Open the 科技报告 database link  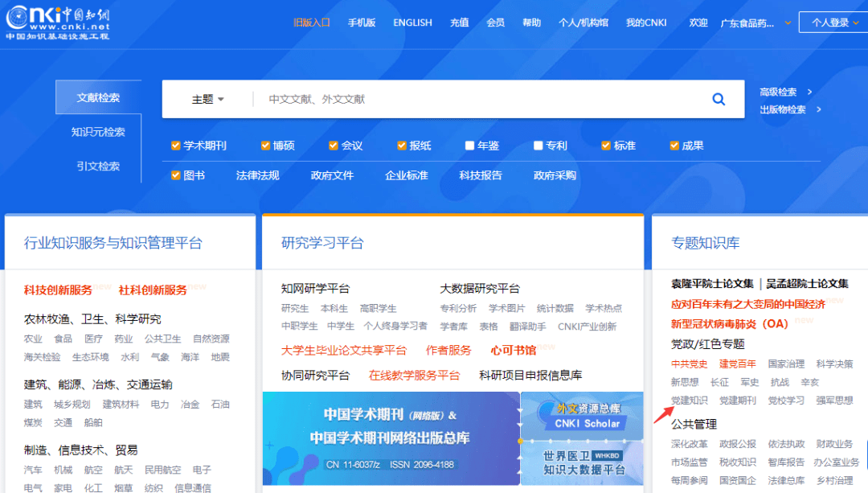coord(481,175)
